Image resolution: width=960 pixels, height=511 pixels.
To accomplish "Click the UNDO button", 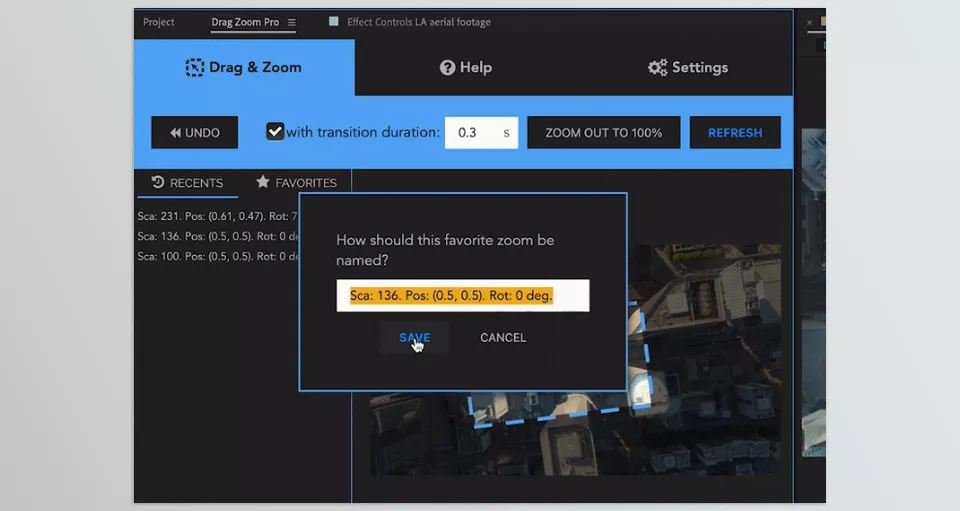I will point(195,132).
